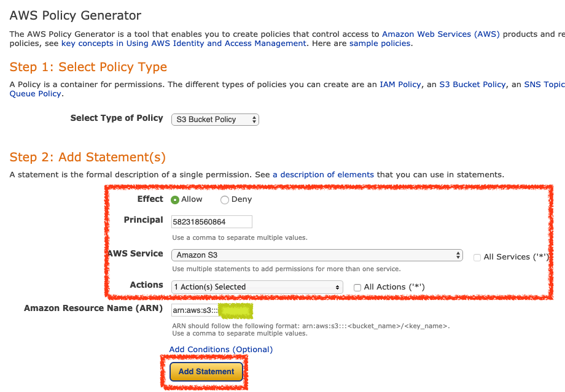This screenshot has height=392, width=565.
Task: Click the Queue Policy link
Action: pos(36,94)
